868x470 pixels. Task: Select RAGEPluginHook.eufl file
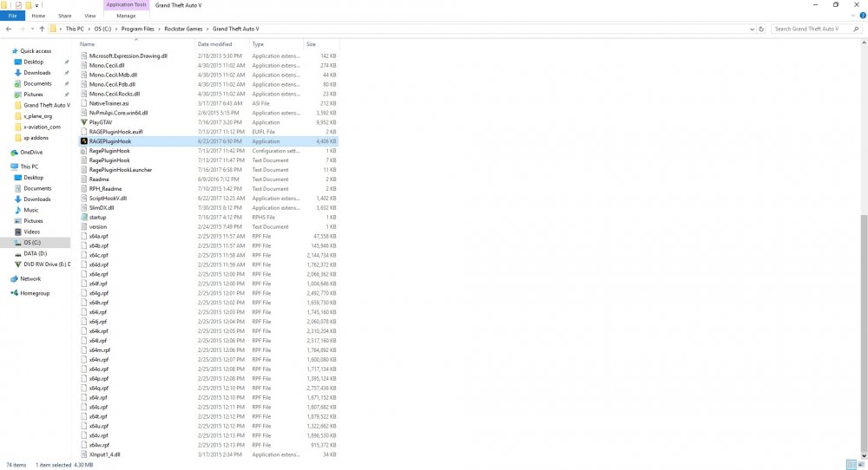click(115, 132)
